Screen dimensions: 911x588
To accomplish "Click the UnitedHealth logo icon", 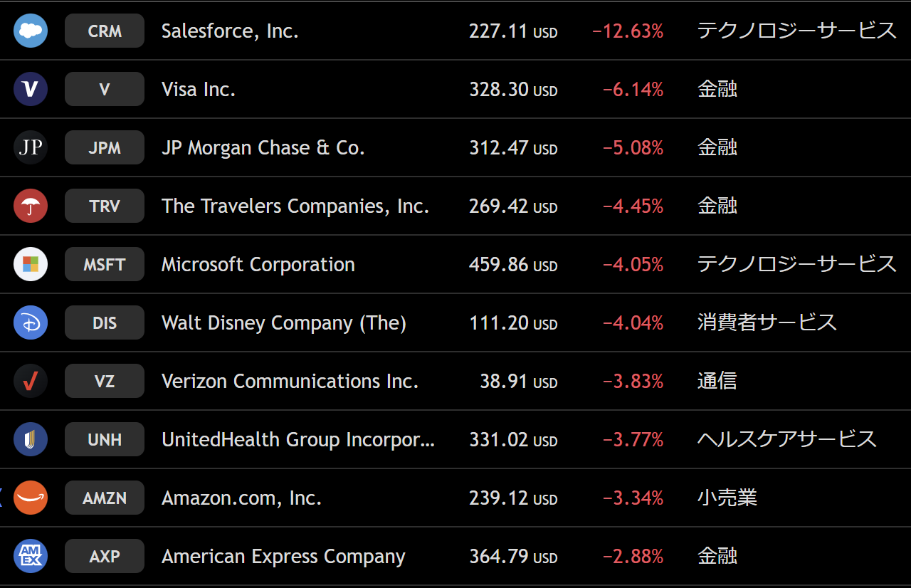I will (31, 440).
